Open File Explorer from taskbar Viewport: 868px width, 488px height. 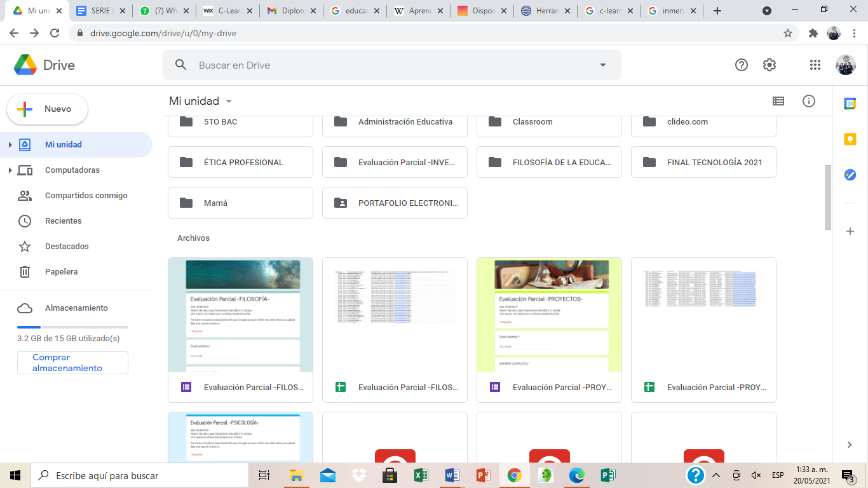(296, 475)
